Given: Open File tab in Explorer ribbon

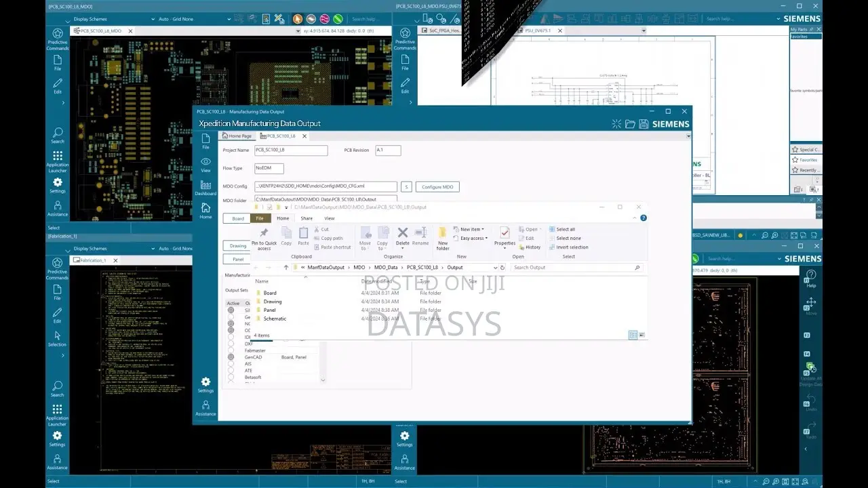Looking at the screenshot, I should [x=260, y=218].
